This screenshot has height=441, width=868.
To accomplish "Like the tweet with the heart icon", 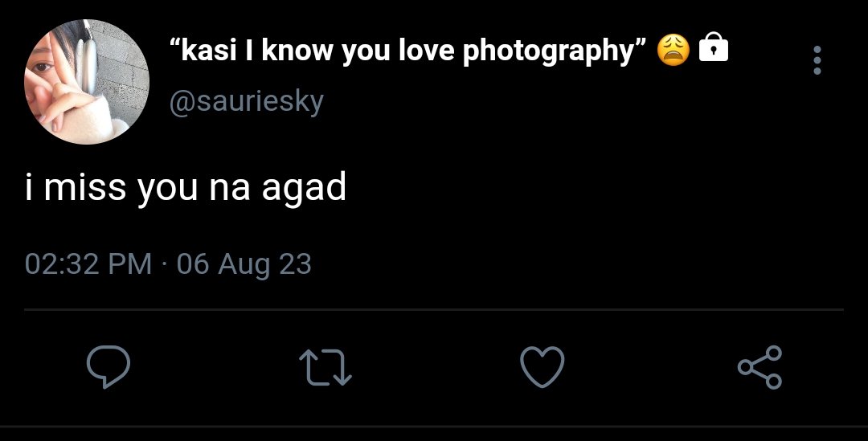I will (542, 366).
